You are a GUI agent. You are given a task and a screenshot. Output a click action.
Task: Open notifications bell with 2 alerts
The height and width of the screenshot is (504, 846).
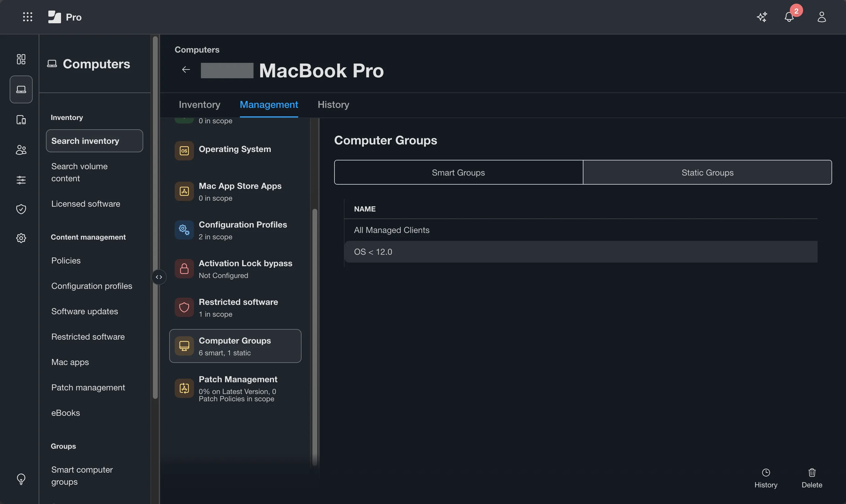pyautogui.click(x=789, y=17)
